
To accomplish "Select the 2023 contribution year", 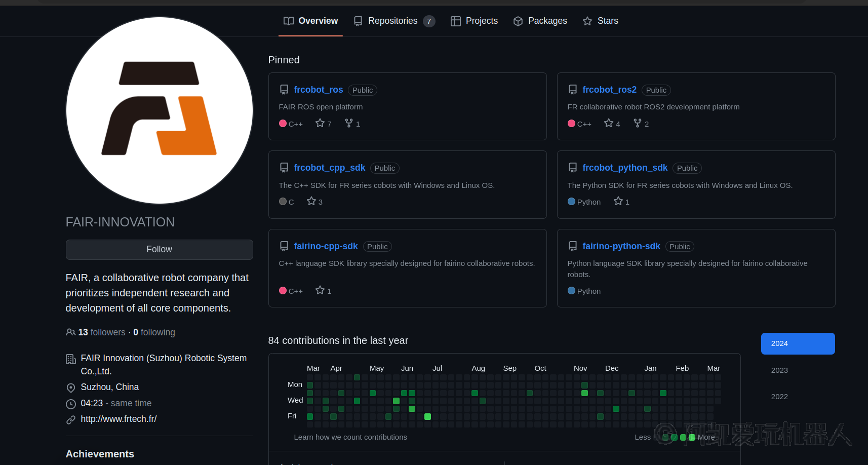I will point(779,370).
